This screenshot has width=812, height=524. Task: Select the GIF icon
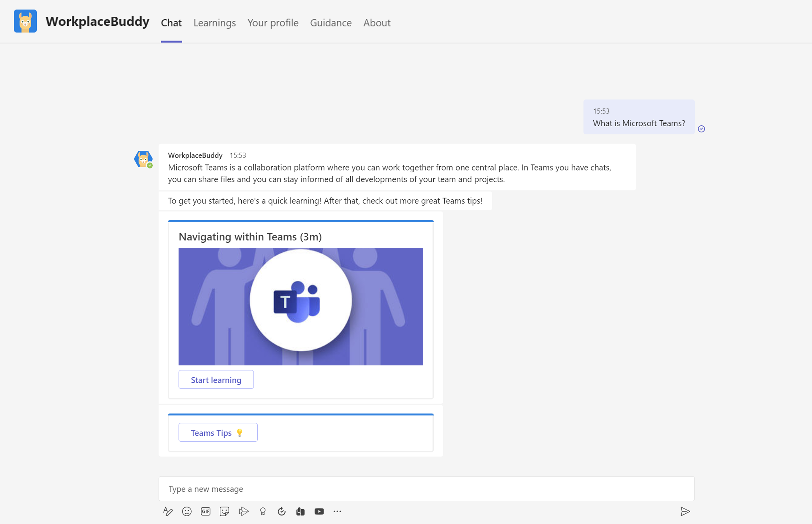[x=205, y=511]
